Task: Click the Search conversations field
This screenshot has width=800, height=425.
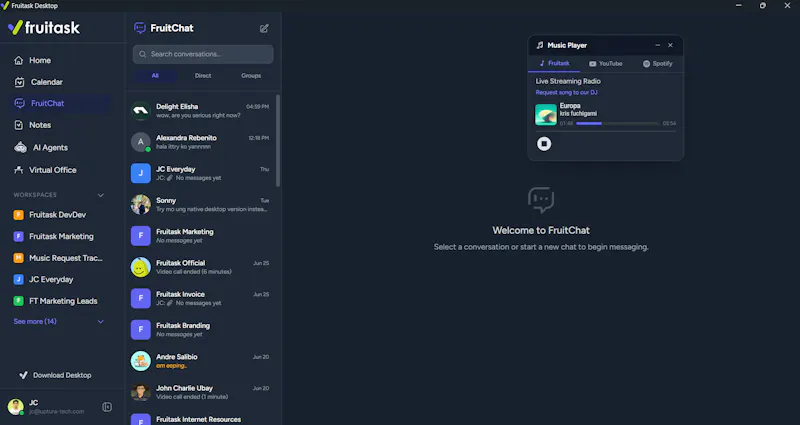Action: click(x=203, y=54)
